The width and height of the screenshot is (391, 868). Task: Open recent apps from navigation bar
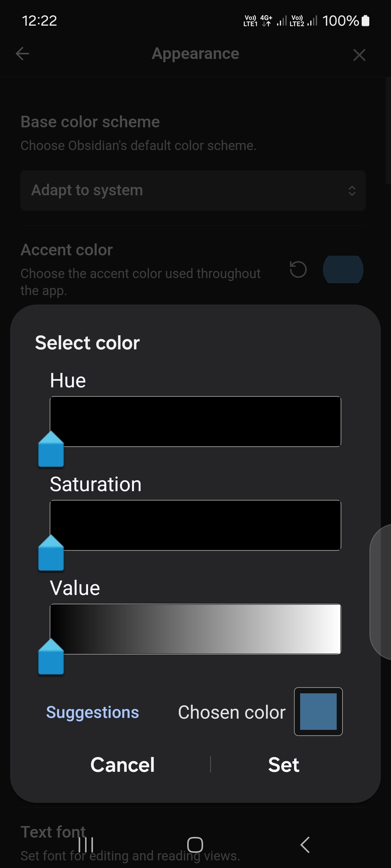[86, 845]
